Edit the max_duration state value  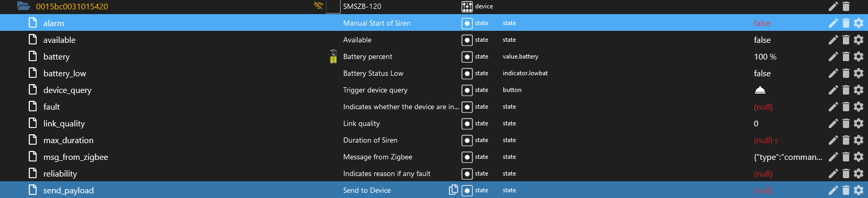click(x=833, y=140)
